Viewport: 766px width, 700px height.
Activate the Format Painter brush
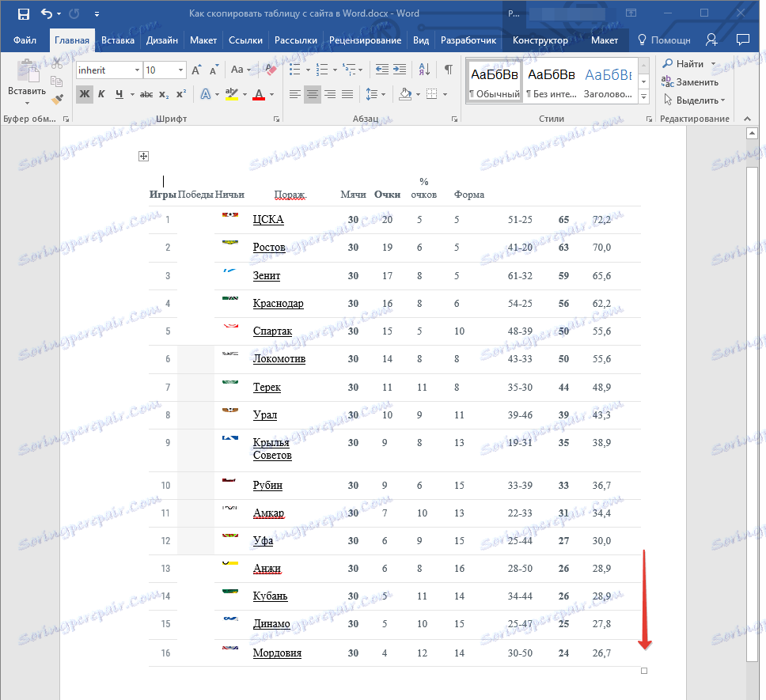[57, 100]
